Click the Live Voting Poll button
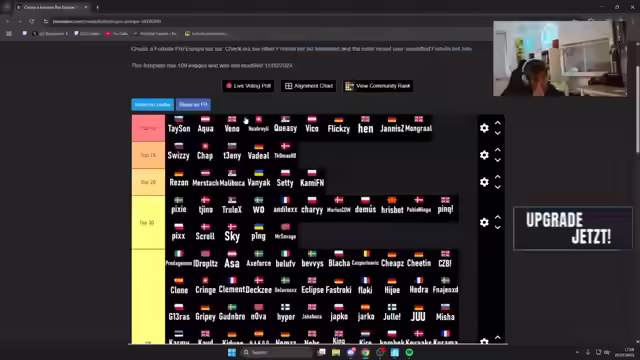Viewport: 640px width, 360px height. 248,86
